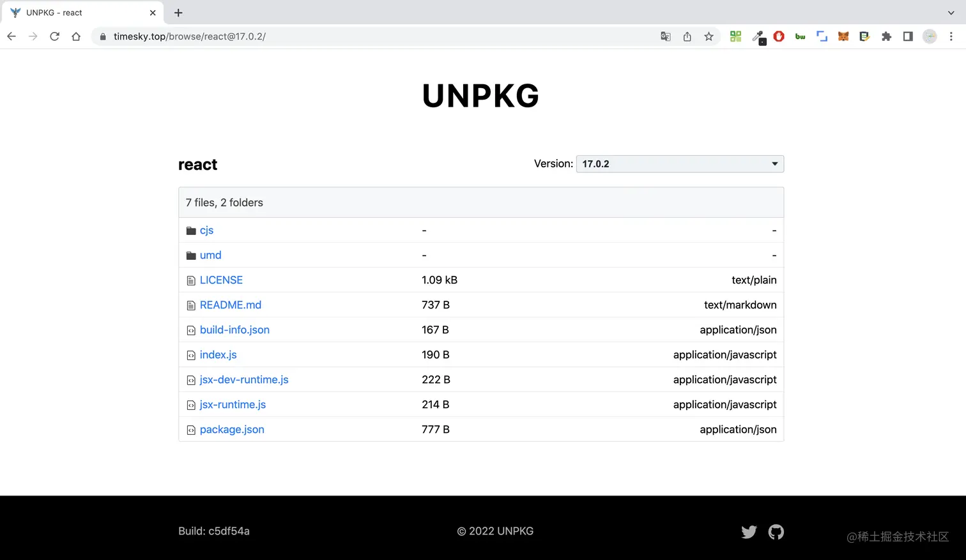Open the green 'bw' extension icon
Screen dimensions: 966x560
point(801,36)
